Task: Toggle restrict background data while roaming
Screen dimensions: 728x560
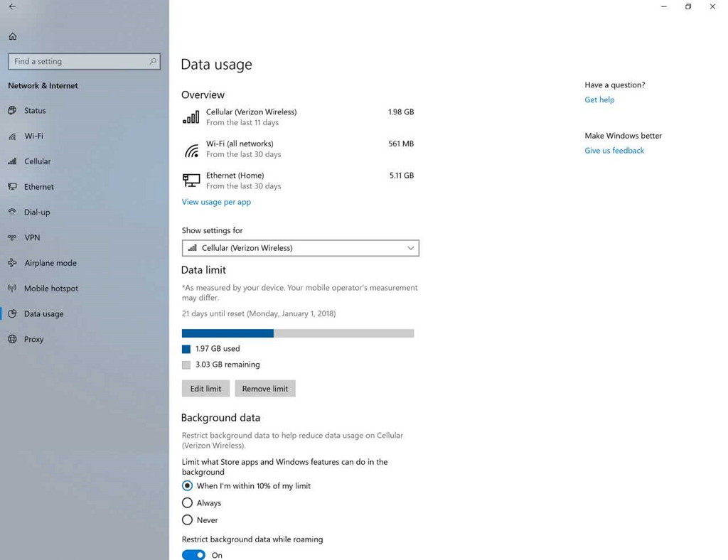Action: coord(193,555)
